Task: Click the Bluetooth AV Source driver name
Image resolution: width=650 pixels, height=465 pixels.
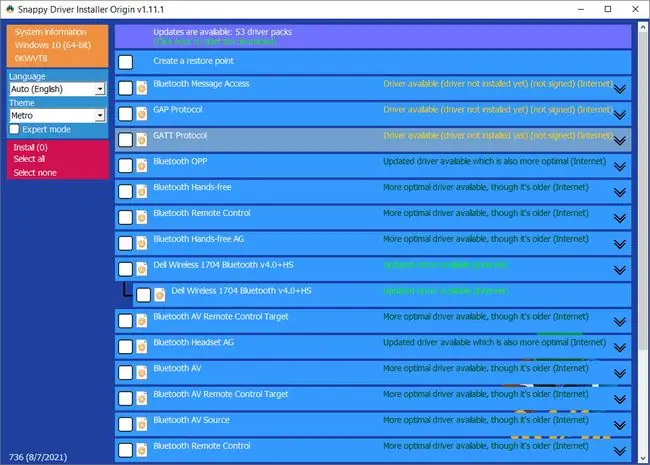Action: click(191, 420)
